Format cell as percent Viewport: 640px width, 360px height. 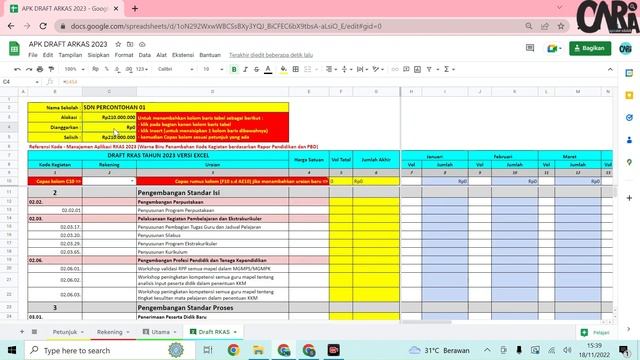[107, 69]
